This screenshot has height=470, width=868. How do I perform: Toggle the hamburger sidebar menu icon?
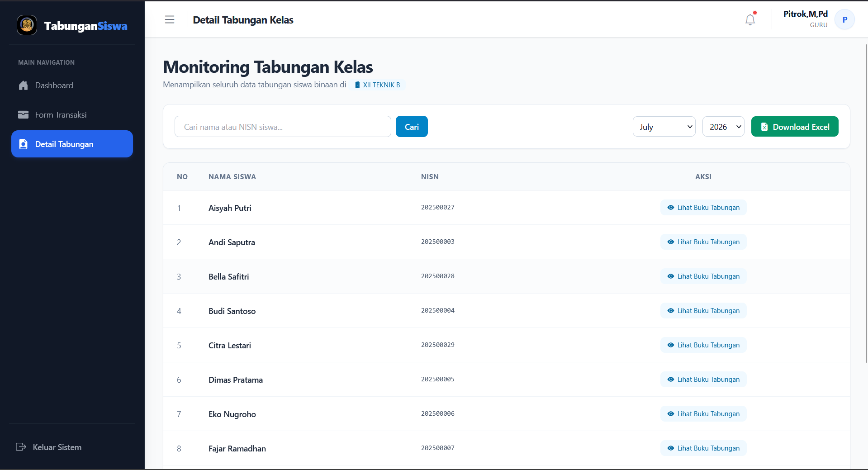point(170,19)
